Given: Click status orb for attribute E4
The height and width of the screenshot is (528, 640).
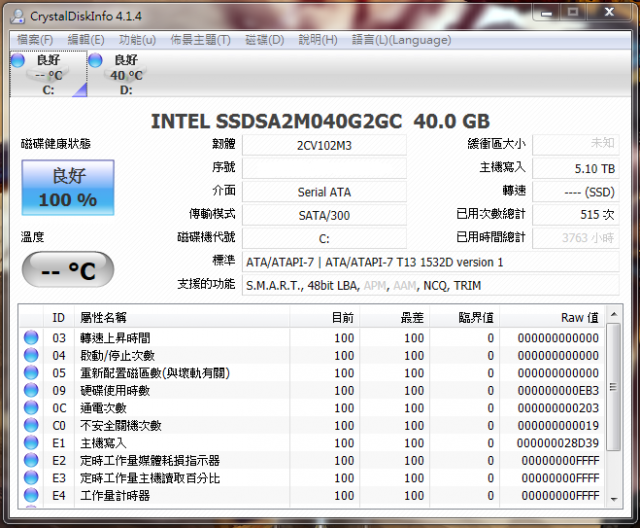Looking at the screenshot, I should pyautogui.click(x=31, y=495).
